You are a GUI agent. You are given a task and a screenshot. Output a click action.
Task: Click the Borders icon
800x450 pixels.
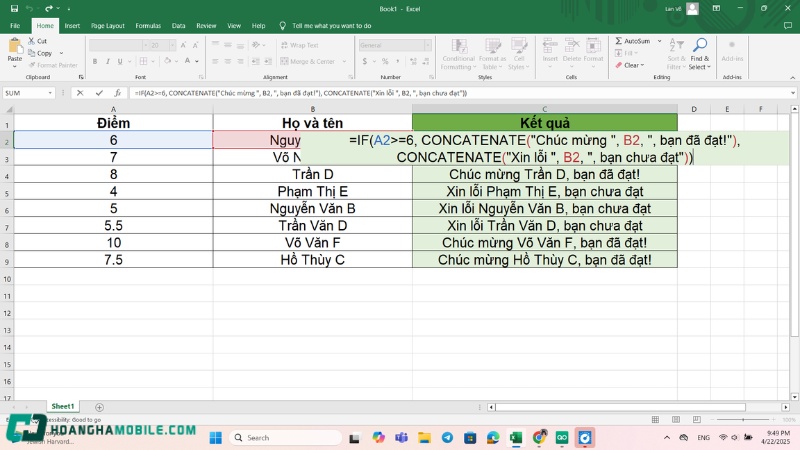(143, 61)
